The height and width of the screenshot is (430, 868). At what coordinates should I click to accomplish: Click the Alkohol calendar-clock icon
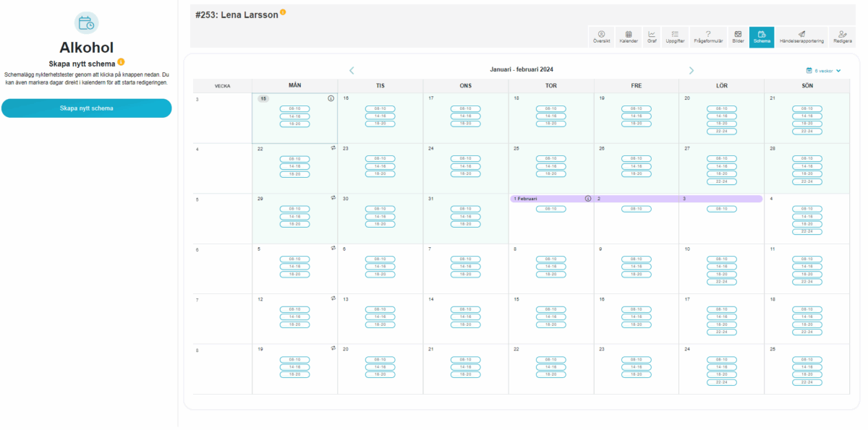click(86, 22)
